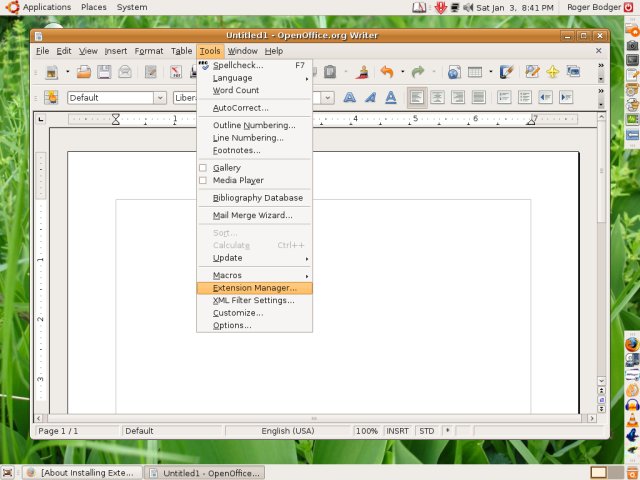Image resolution: width=640 pixels, height=480 pixels.
Task: Click the Styles and Formatting icon
Action: [52, 98]
